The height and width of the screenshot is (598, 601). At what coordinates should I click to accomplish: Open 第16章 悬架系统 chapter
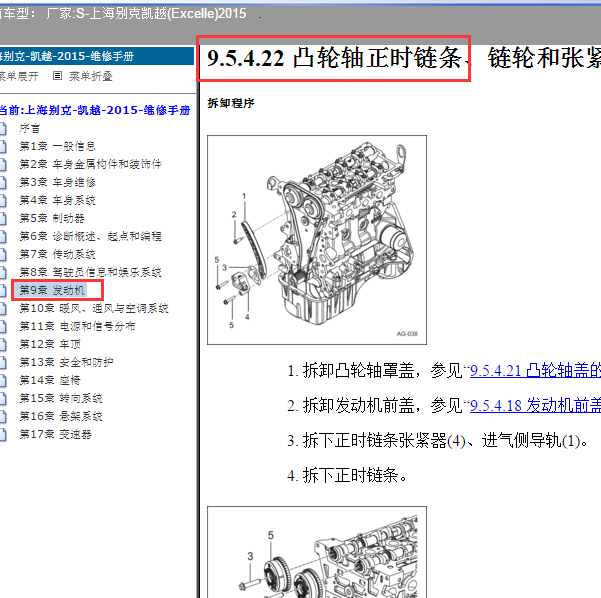coord(61,416)
